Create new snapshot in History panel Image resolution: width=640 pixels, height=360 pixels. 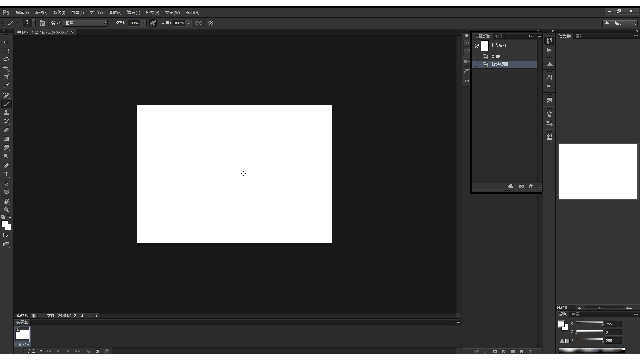tap(521, 186)
